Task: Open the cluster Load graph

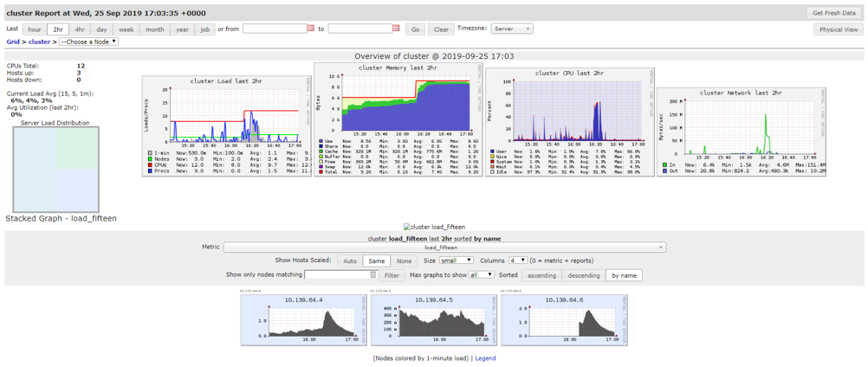Action: [227, 126]
